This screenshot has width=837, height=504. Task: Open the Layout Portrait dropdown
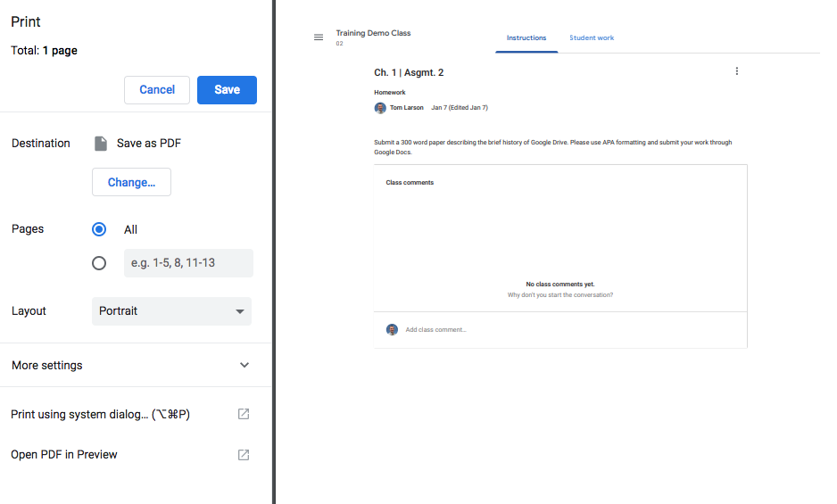(171, 311)
